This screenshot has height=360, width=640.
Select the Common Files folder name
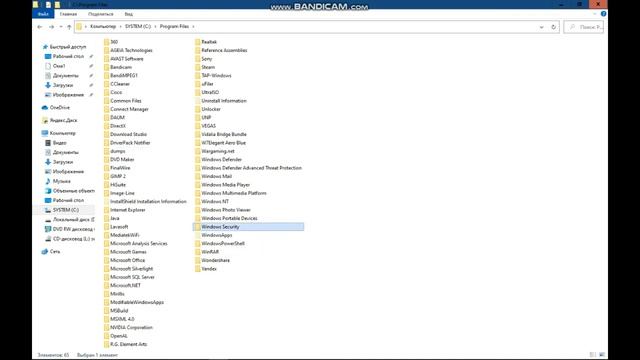pos(126,101)
